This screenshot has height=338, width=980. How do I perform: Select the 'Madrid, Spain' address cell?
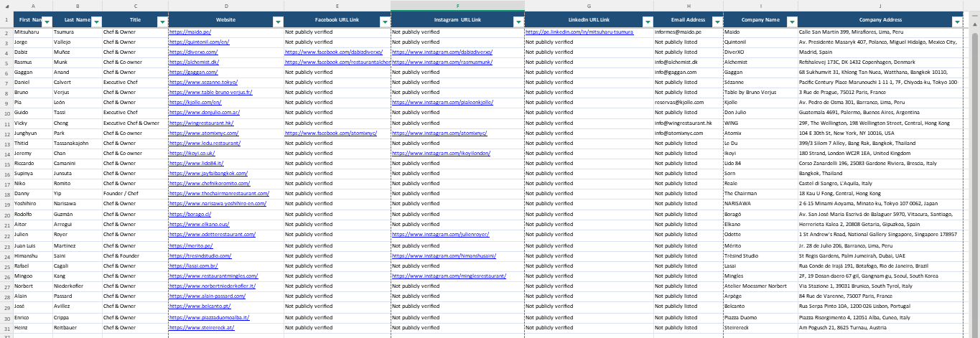(880, 52)
